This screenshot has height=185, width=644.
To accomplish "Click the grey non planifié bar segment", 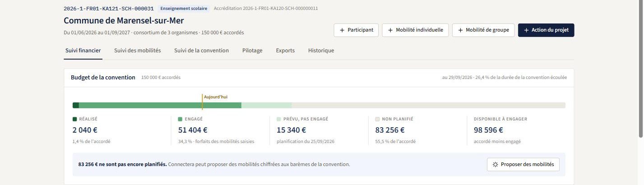I will tap(428, 105).
